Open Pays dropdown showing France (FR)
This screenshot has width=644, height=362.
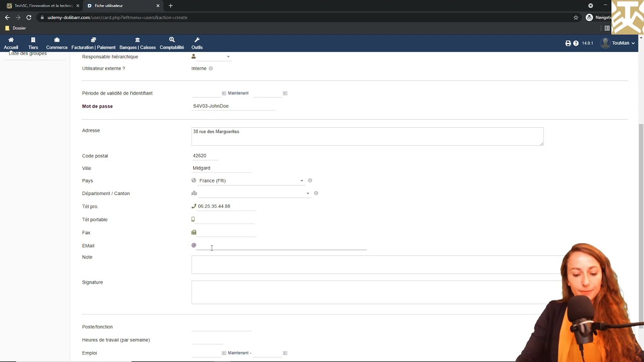(251, 180)
